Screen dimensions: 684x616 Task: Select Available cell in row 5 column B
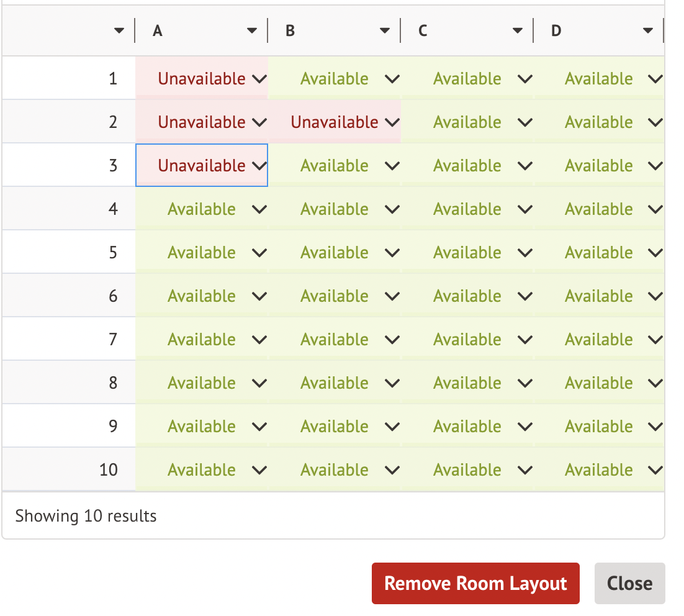click(x=334, y=253)
